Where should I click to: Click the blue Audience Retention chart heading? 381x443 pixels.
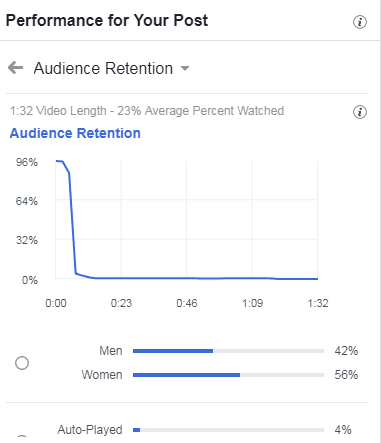point(75,133)
